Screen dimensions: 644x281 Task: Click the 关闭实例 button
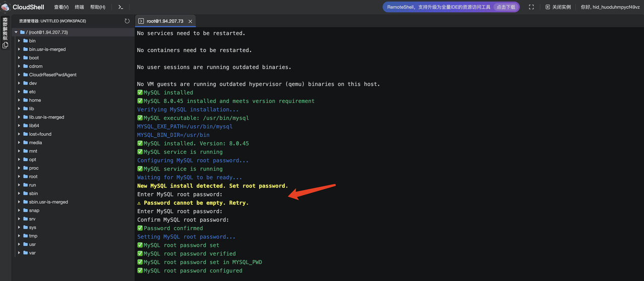[x=558, y=7]
